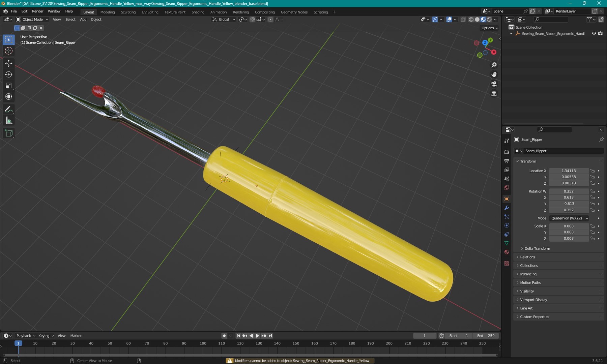The width and height of the screenshot is (607, 364).
Task: Disable Sewing_Seam_Ripper collection in renders
Action: click(600, 33)
